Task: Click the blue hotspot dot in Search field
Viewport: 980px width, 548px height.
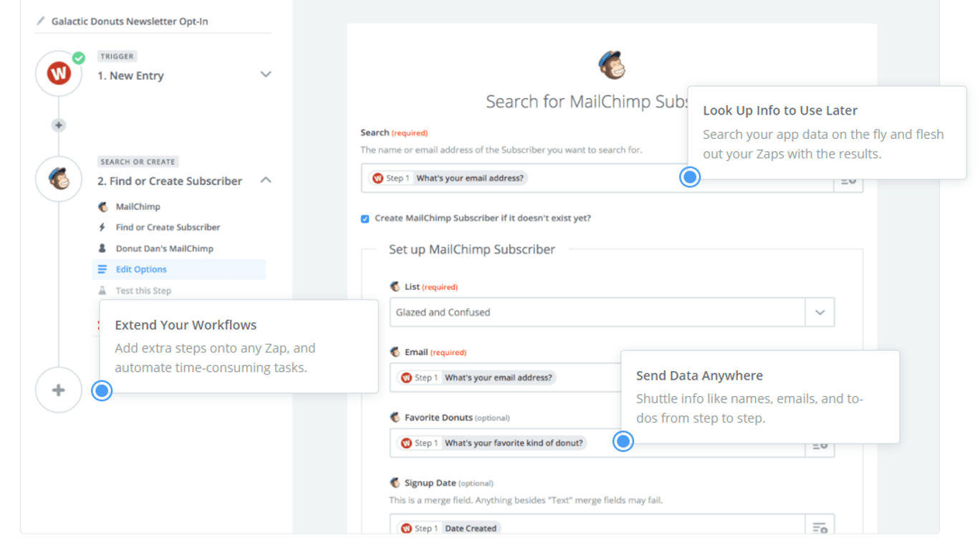Action: pyautogui.click(x=690, y=177)
